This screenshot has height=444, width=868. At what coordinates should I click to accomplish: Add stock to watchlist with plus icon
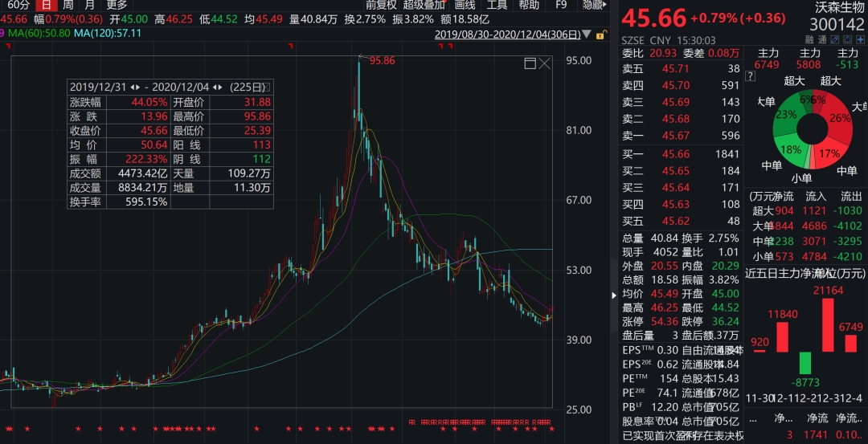tap(860, 40)
